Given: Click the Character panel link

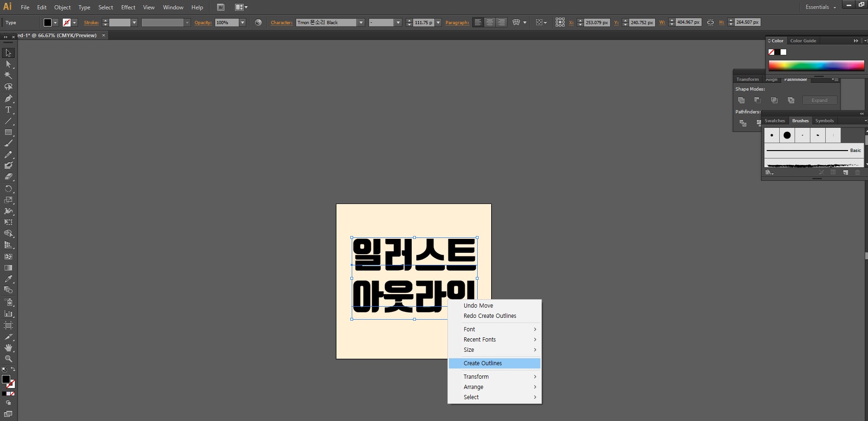Looking at the screenshot, I should (x=282, y=22).
